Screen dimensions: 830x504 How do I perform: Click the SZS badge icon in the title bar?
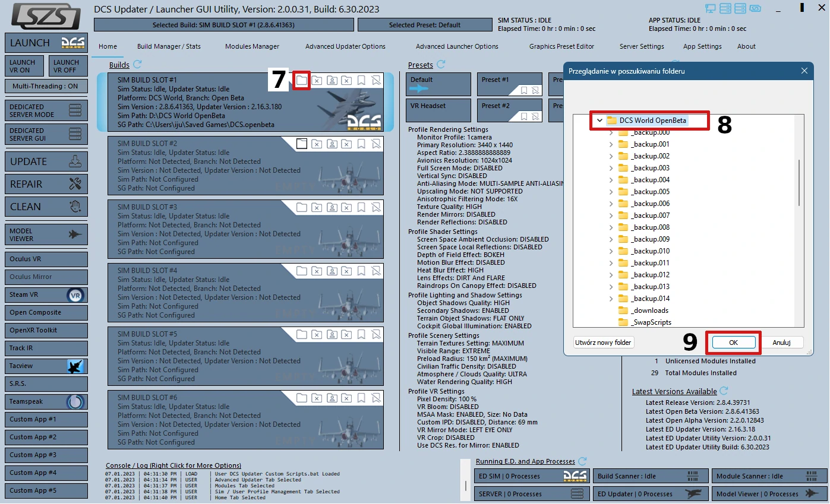(x=755, y=9)
